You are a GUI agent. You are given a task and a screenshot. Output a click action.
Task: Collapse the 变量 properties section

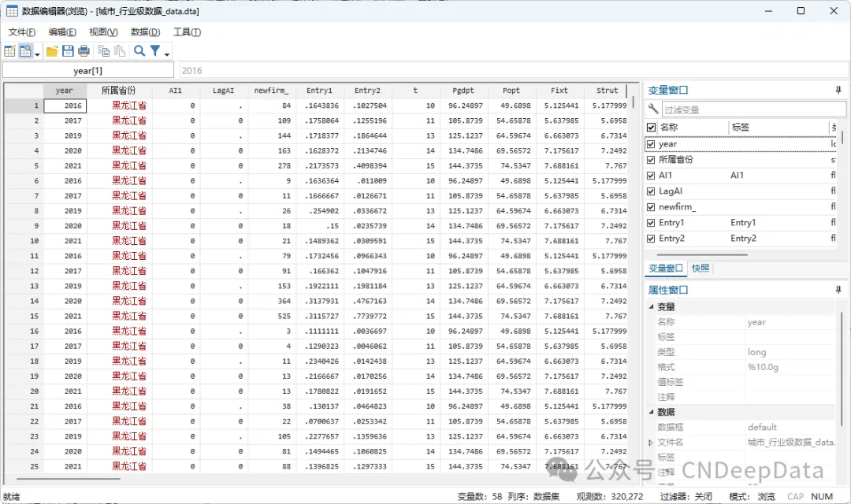click(x=652, y=306)
